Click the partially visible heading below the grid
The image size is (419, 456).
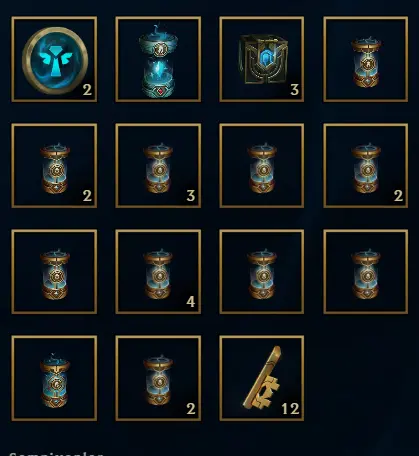click(56, 454)
